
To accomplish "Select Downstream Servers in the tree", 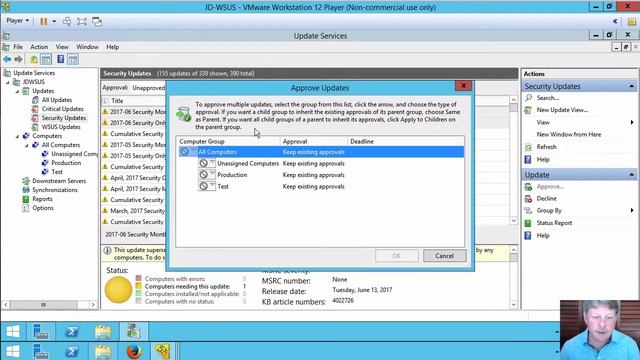I will pos(59,181).
